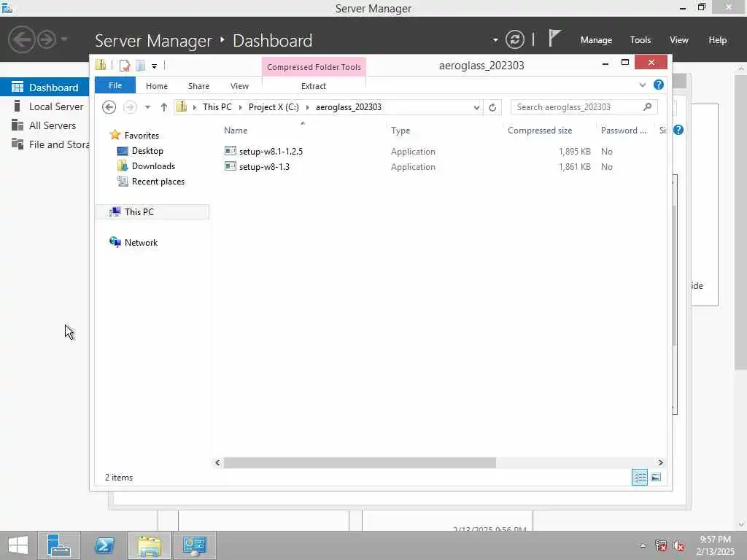Open Tools menu in Server Manager

click(640, 40)
